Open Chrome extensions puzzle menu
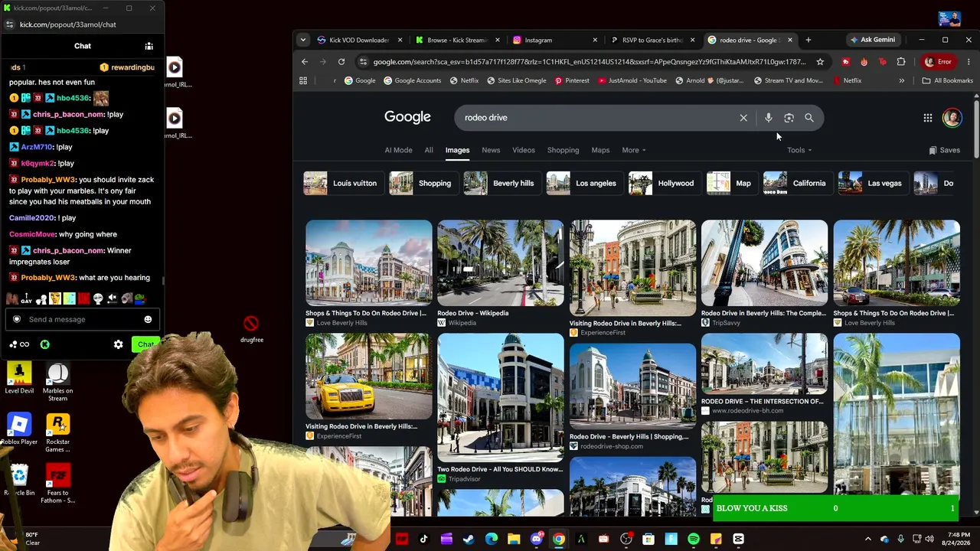 click(x=901, y=62)
